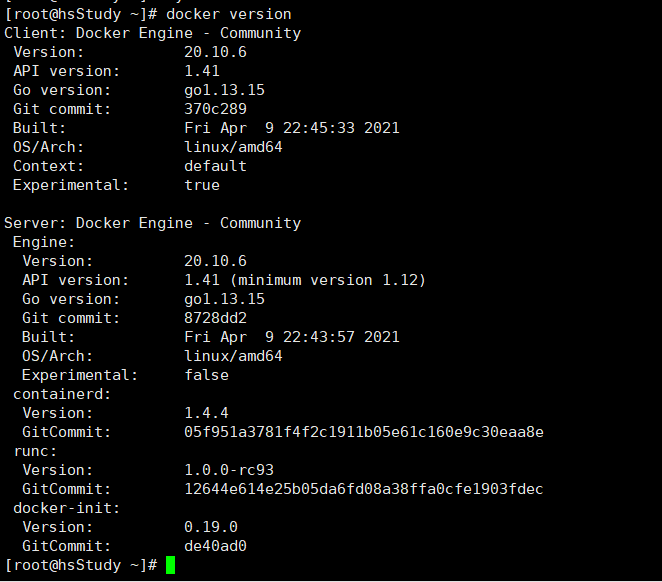Screen dimensions: 662x582
Task: Click the 'Engine:' section label
Action: coord(44,242)
